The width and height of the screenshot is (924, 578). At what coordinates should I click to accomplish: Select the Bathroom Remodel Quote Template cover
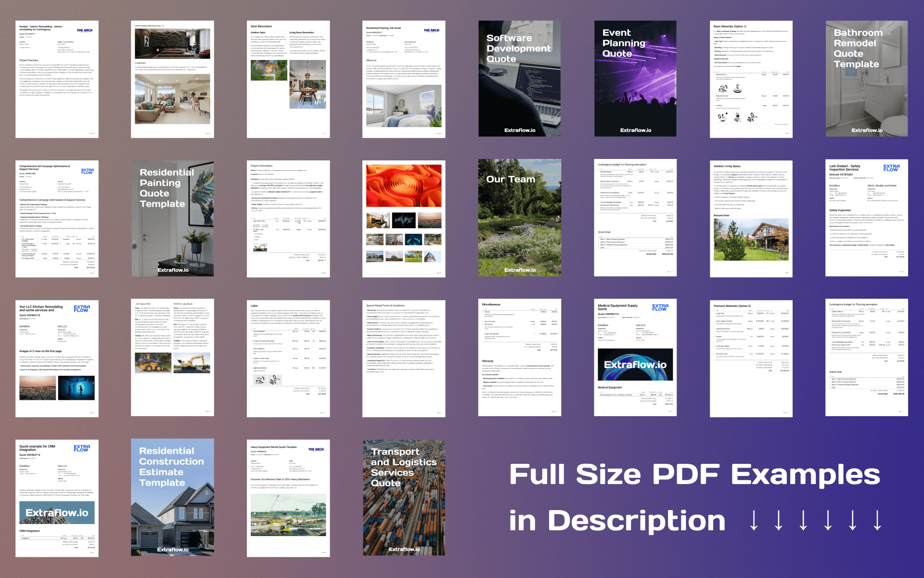point(867,79)
